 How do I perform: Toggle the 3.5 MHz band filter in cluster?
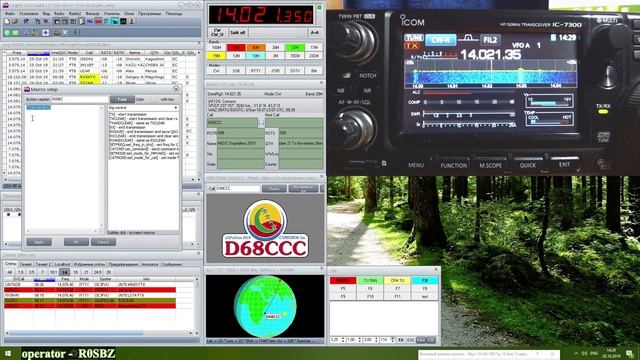pyautogui.click(x=31, y=272)
